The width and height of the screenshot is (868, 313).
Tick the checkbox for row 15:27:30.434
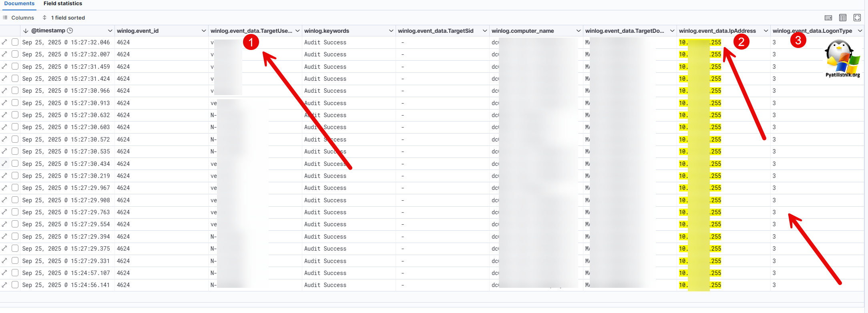[15, 163]
